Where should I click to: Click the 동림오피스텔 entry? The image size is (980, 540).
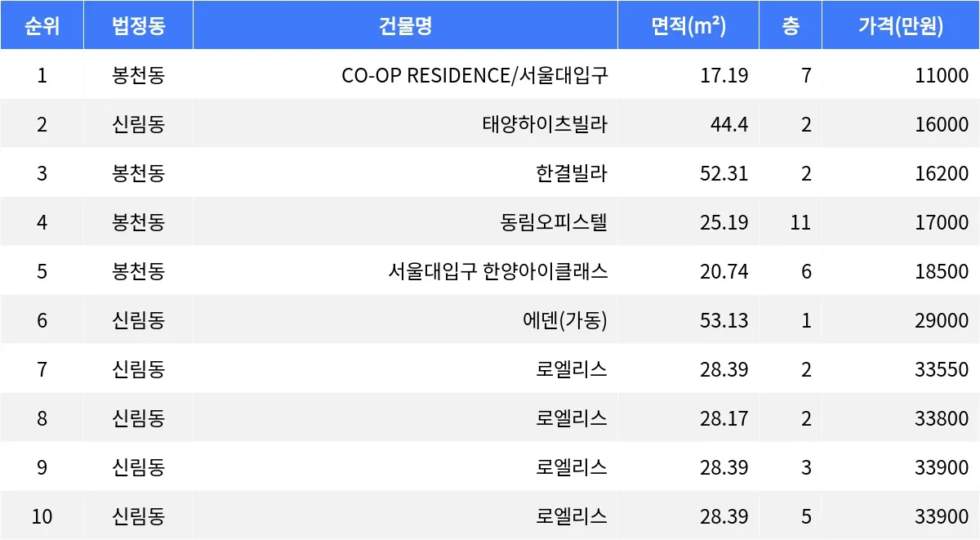(x=554, y=222)
